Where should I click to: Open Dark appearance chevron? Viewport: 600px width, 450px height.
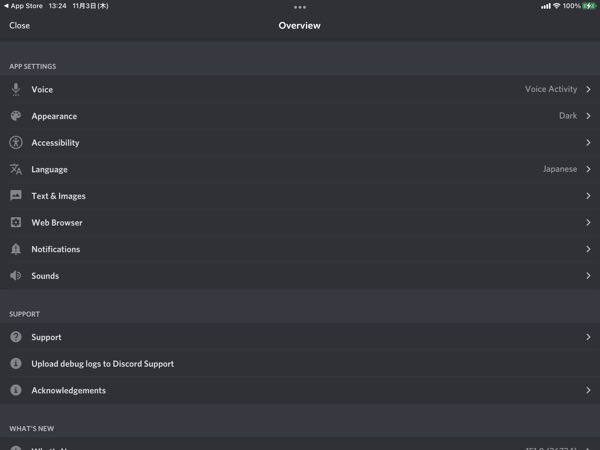tap(589, 116)
